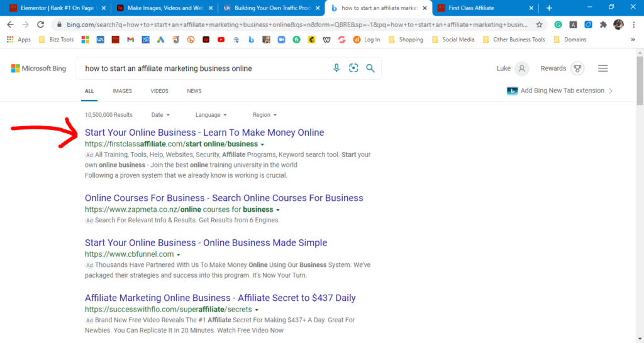Open 'Online Courses For Business' result
Screen dimensions: 644x343
(x=225, y=198)
